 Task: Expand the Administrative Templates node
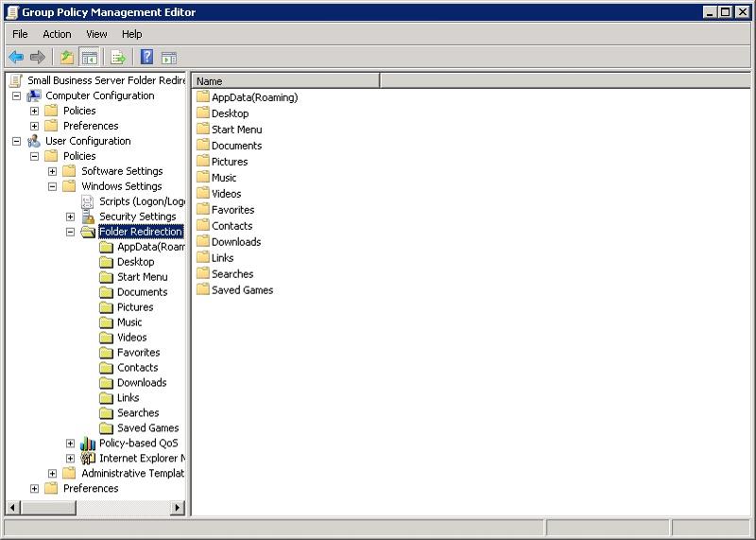tap(52, 474)
